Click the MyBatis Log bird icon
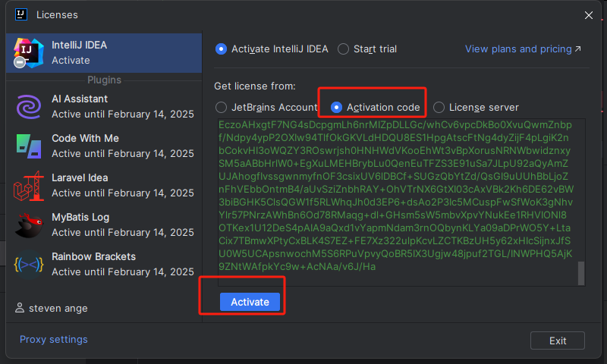Image resolution: width=607 pixels, height=364 pixels. pyautogui.click(x=29, y=225)
